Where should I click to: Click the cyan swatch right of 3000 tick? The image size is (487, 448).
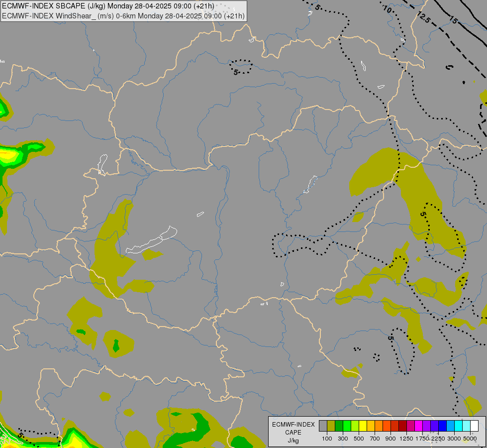tap(459, 426)
